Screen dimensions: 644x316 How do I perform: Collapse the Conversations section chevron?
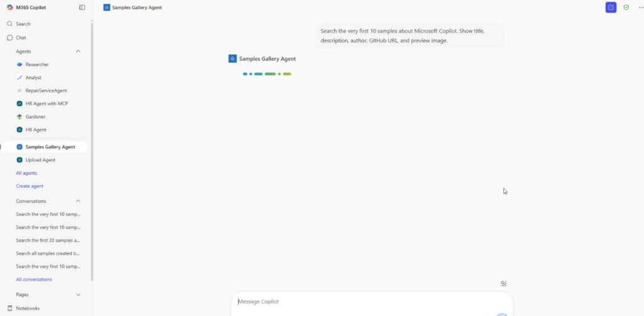pyautogui.click(x=79, y=201)
